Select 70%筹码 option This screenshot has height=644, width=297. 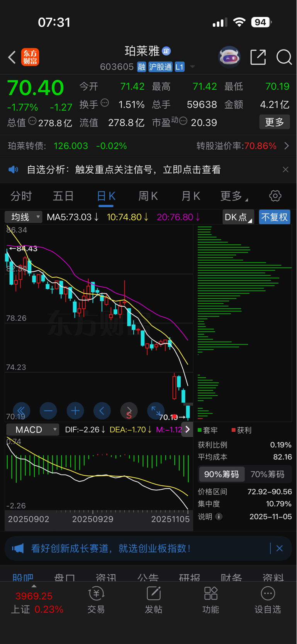(x=267, y=474)
